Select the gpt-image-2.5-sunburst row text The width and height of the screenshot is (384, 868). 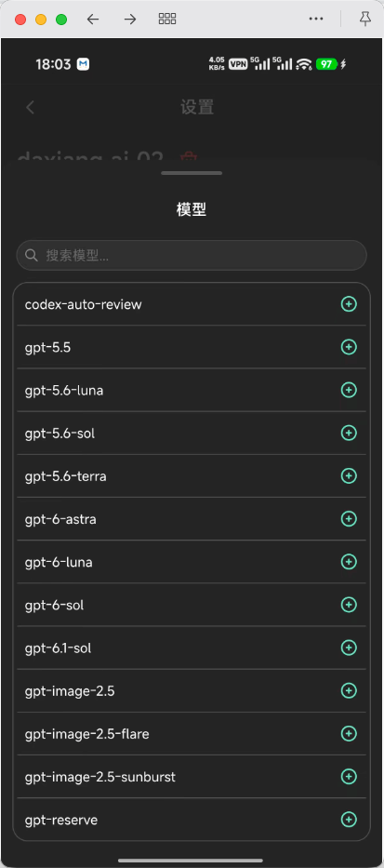(x=100, y=777)
